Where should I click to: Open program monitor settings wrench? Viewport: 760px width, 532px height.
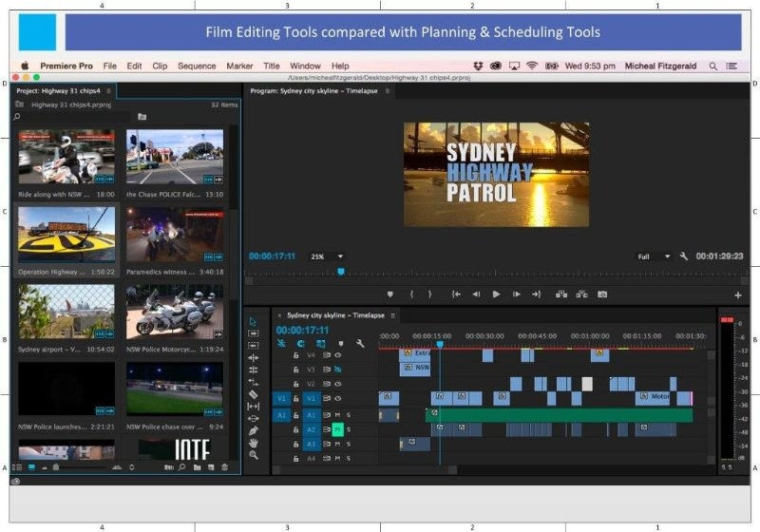[683, 256]
